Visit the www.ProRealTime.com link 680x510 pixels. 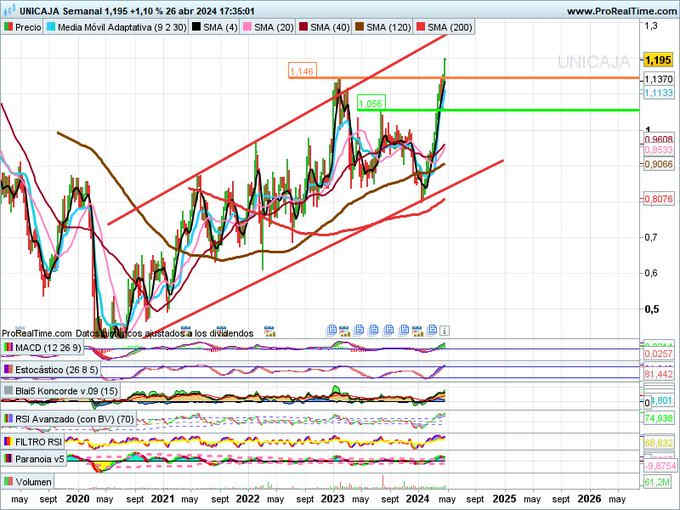623,11
